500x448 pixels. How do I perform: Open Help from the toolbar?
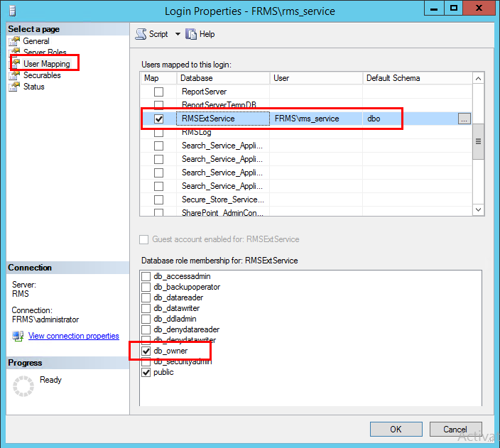191,34
